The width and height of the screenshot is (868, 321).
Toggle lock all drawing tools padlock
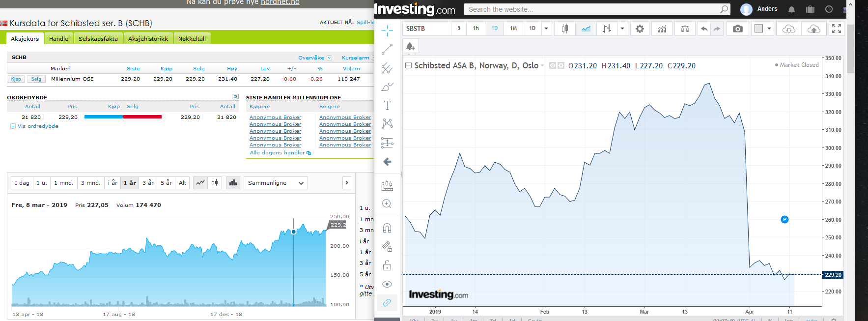pos(387,265)
